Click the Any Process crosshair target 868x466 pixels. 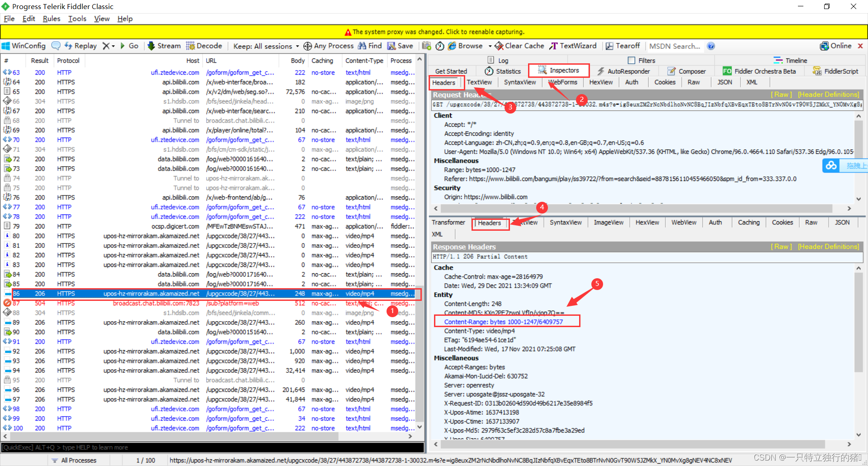tap(329, 46)
